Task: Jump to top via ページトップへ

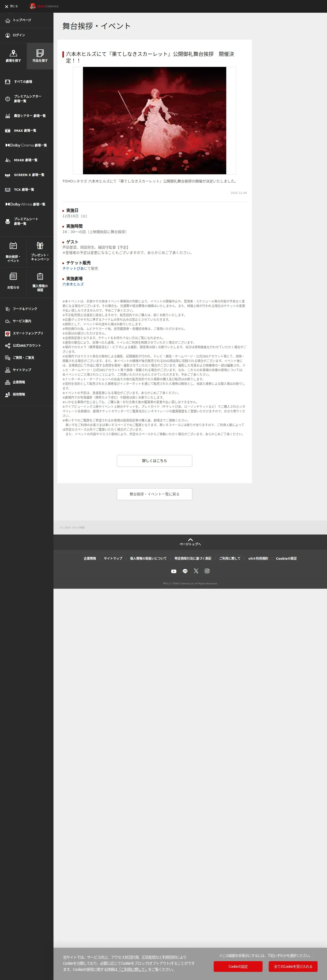Action: pyautogui.click(x=190, y=542)
